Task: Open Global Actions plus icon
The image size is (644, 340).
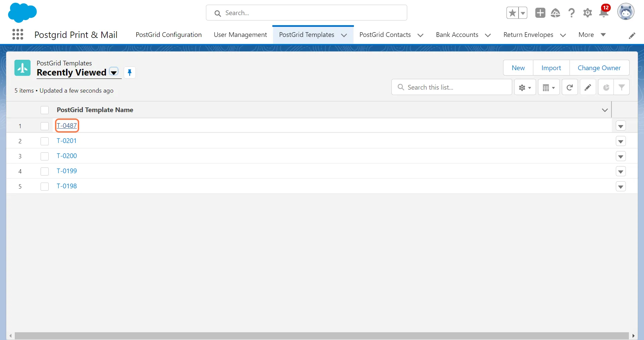Action: [x=540, y=13]
